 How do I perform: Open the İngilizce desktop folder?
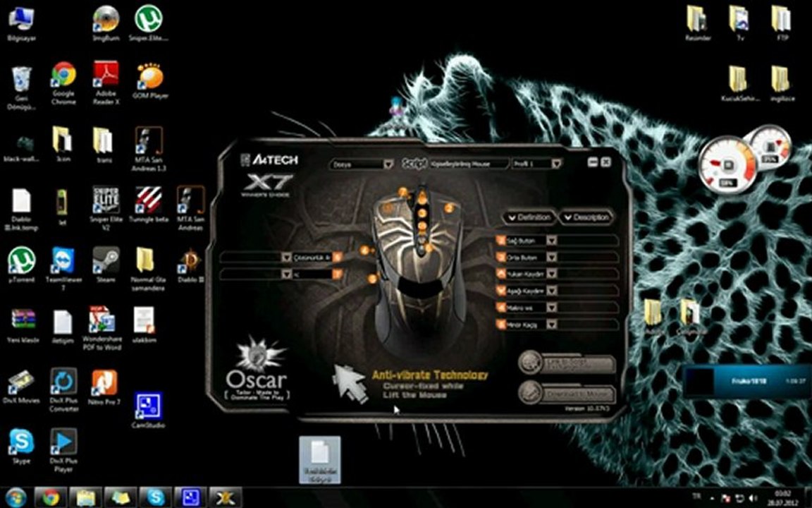(781, 84)
